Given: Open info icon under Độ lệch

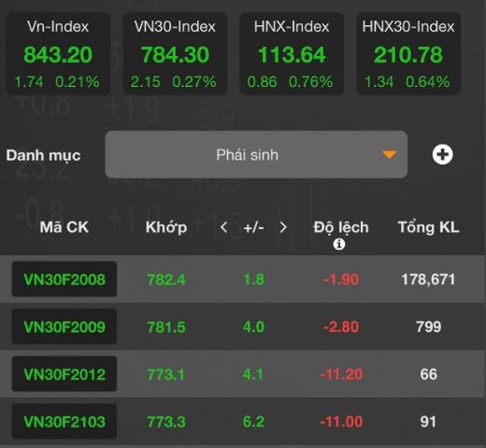Looking at the screenshot, I should [339, 244].
